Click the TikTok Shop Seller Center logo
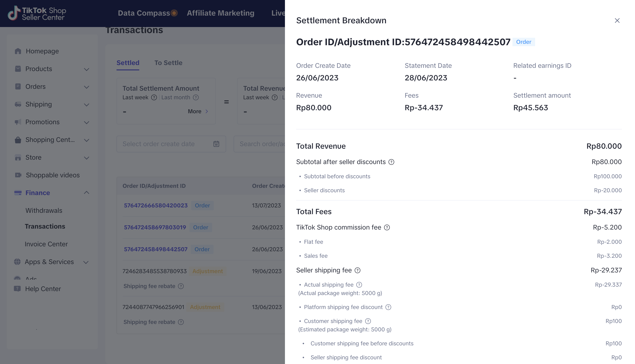This screenshot has width=635, height=364. click(x=37, y=14)
